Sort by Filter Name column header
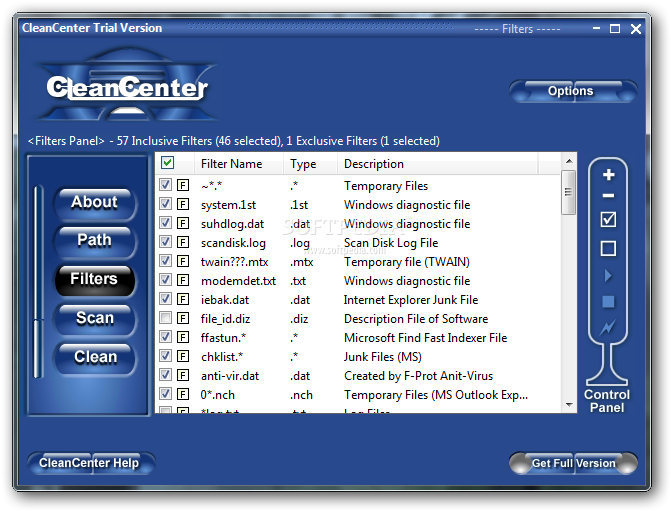672x512 pixels. (x=239, y=164)
